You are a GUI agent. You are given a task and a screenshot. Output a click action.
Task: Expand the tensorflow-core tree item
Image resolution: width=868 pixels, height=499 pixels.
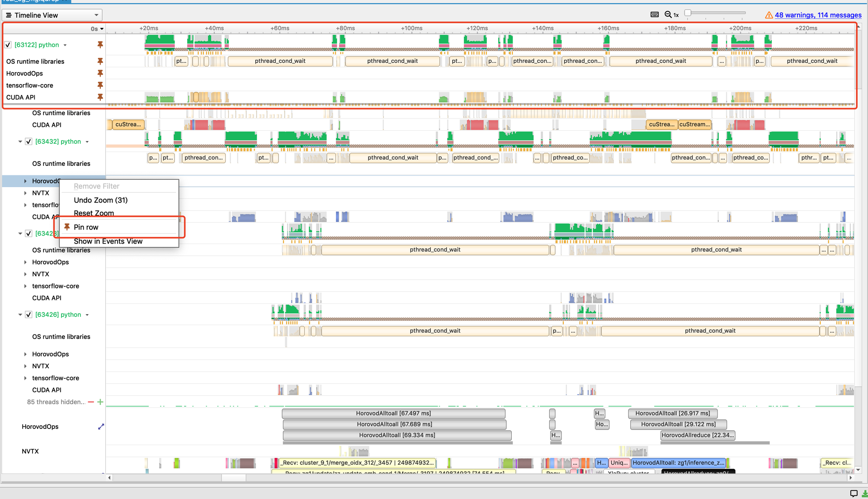(25, 286)
